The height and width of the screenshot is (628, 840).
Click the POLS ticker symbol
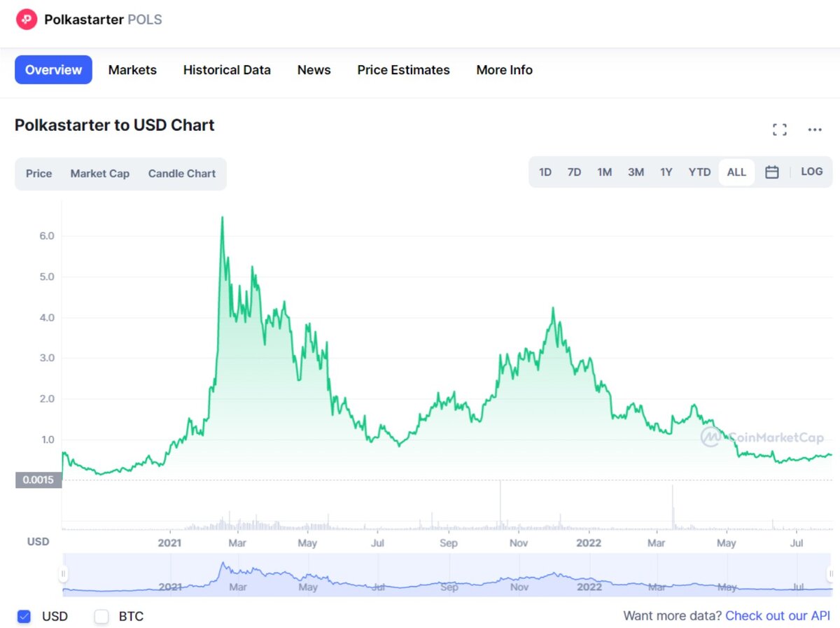tap(144, 20)
